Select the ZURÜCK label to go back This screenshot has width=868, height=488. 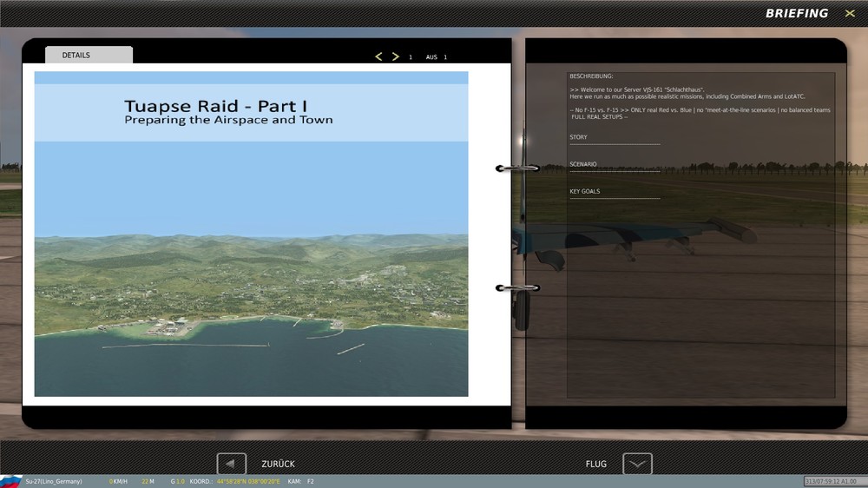pyautogui.click(x=278, y=465)
